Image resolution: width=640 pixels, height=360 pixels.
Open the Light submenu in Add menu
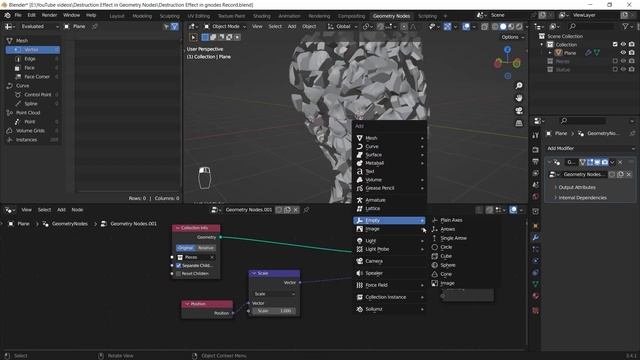pyautogui.click(x=389, y=241)
